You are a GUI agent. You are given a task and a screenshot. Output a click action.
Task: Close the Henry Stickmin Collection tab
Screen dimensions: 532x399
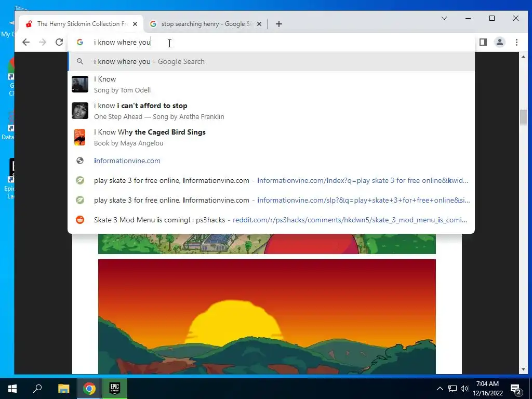click(135, 24)
